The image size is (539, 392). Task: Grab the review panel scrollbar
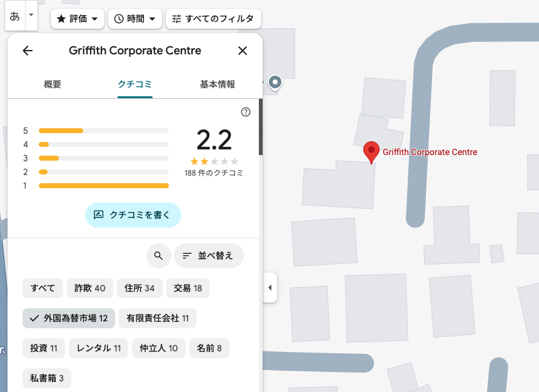pyautogui.click(x=261, y=127)
